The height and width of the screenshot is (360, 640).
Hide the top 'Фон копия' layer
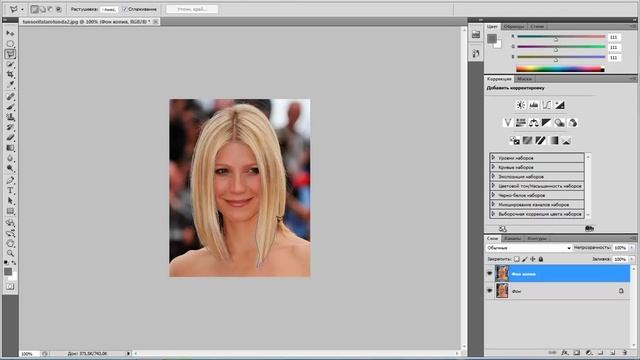489,273
